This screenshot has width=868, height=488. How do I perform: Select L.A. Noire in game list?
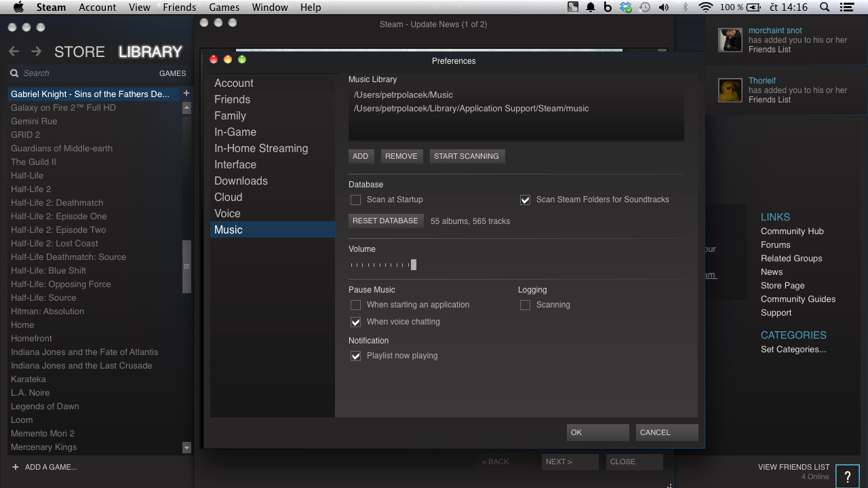click(31, 392)
